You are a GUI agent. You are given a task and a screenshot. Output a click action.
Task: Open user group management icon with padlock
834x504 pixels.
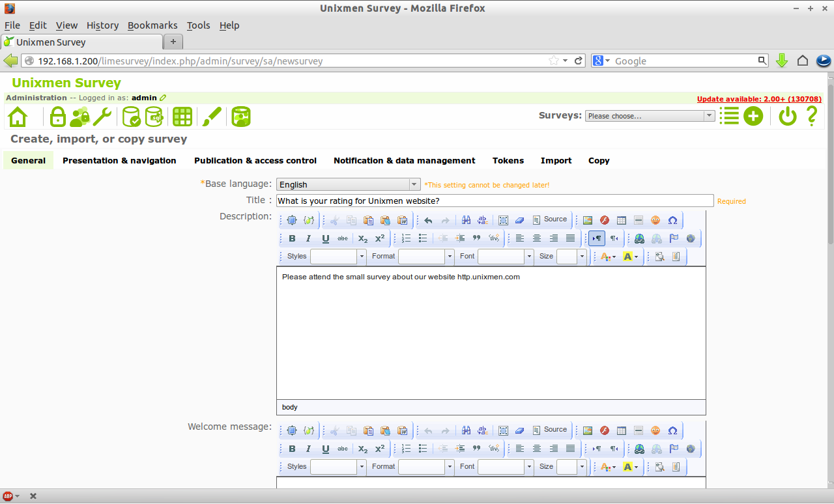coord(79,117)
